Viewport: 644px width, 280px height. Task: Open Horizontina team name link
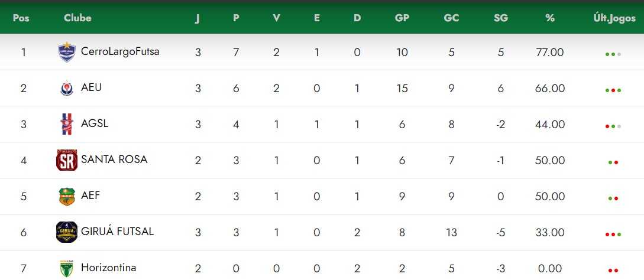click(x=108, y=268)
